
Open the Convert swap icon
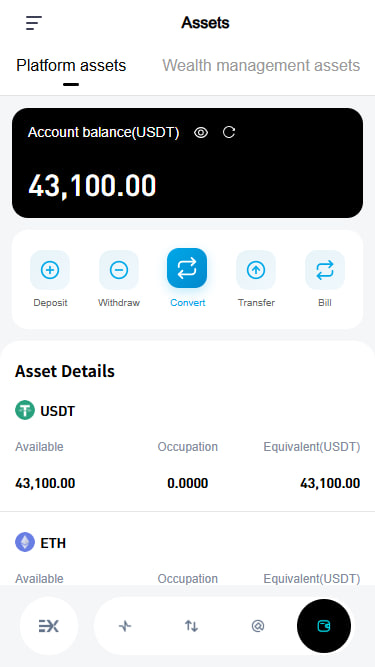(187, 268)
